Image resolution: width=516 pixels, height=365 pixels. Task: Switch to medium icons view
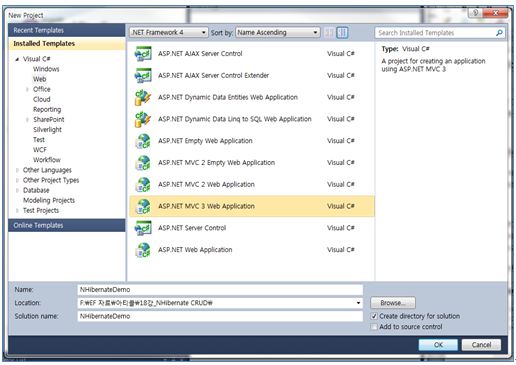pyautogui.click(x=342, y=33)
